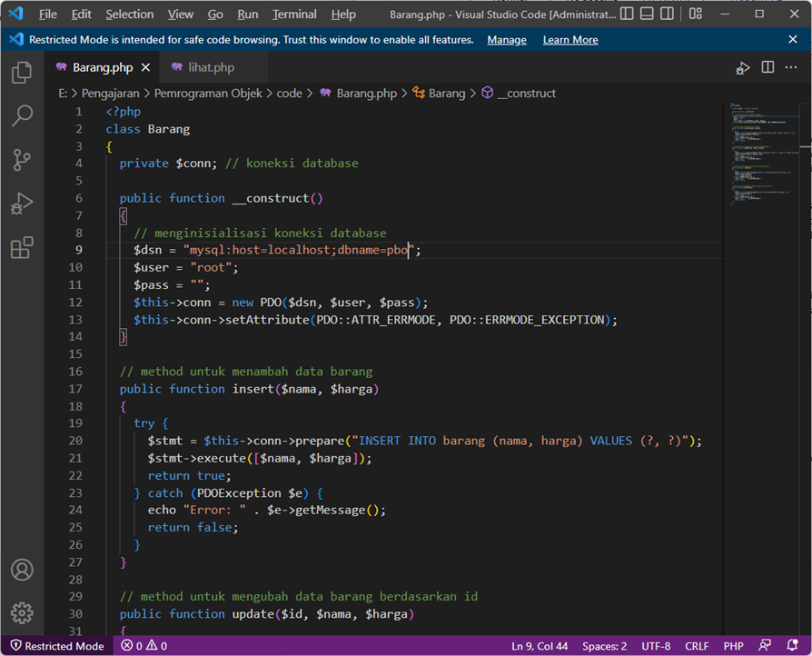
Task: Click the Manage link in Restricted Mode banner
Action: [x=506, y=40]
